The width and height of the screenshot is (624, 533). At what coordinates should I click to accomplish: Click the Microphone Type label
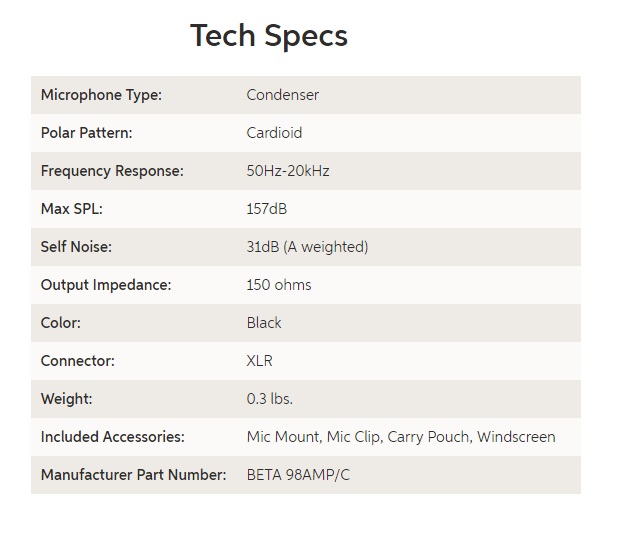[101, 95]
